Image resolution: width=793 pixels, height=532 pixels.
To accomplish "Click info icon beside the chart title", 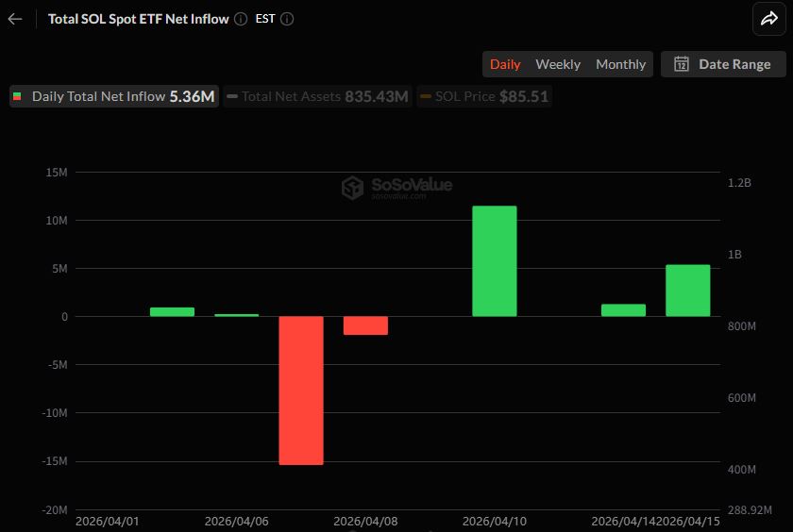I will (241, 19).
